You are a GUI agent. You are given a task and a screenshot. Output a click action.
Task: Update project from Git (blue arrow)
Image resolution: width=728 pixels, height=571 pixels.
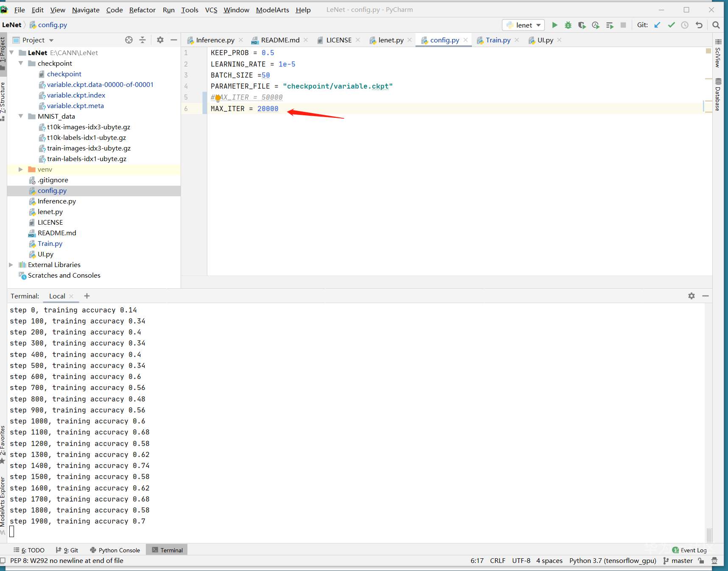coord(657,25)
